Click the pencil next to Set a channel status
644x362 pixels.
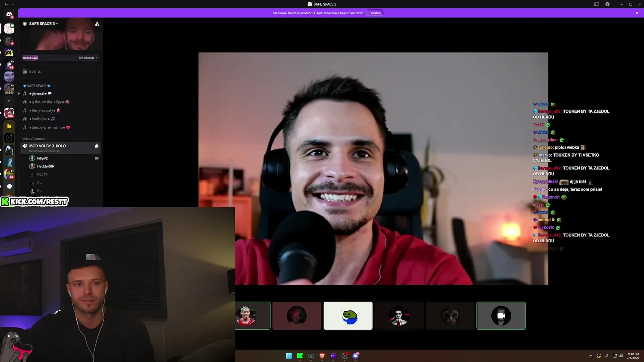coord(58,151)
